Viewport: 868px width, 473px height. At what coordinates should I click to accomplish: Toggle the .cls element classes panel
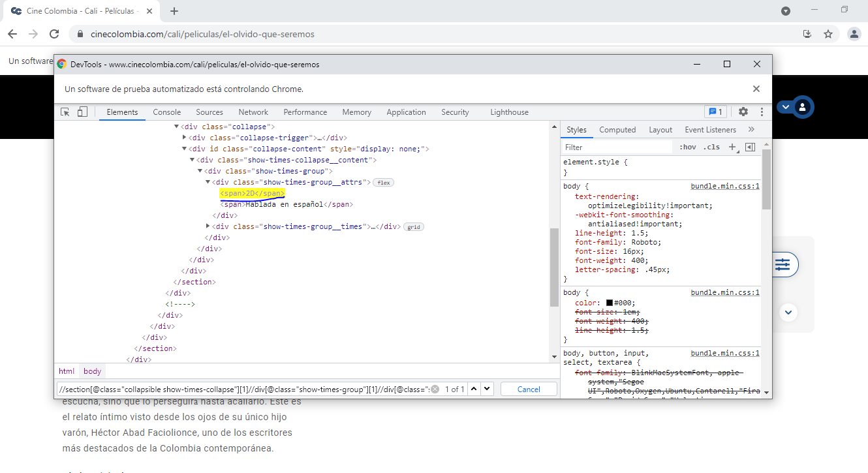coord(711,147)
